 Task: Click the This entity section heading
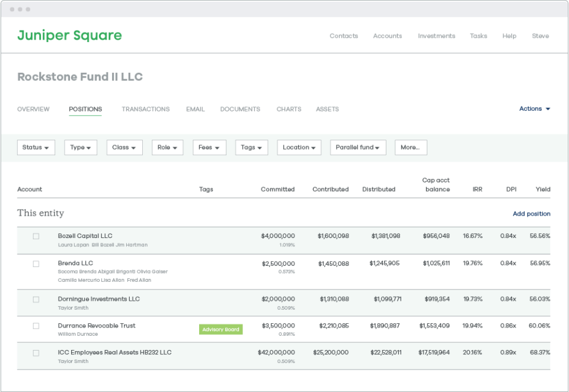coord(41,213)
